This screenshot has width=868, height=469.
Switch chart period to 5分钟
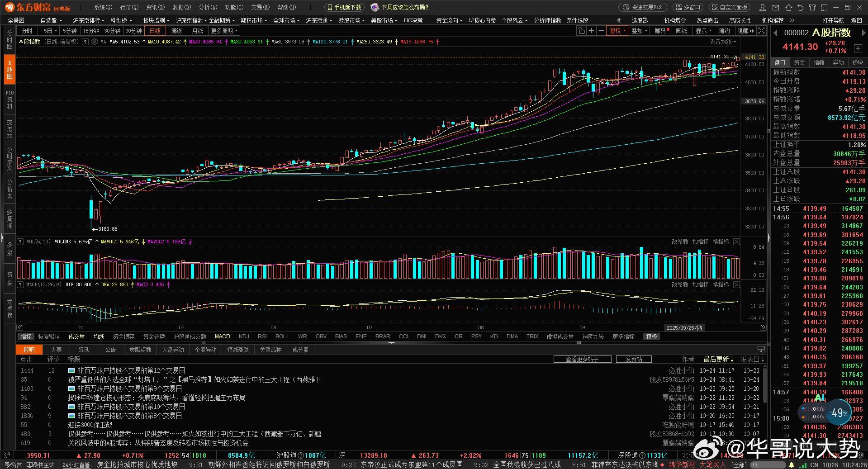click(70, 31)
